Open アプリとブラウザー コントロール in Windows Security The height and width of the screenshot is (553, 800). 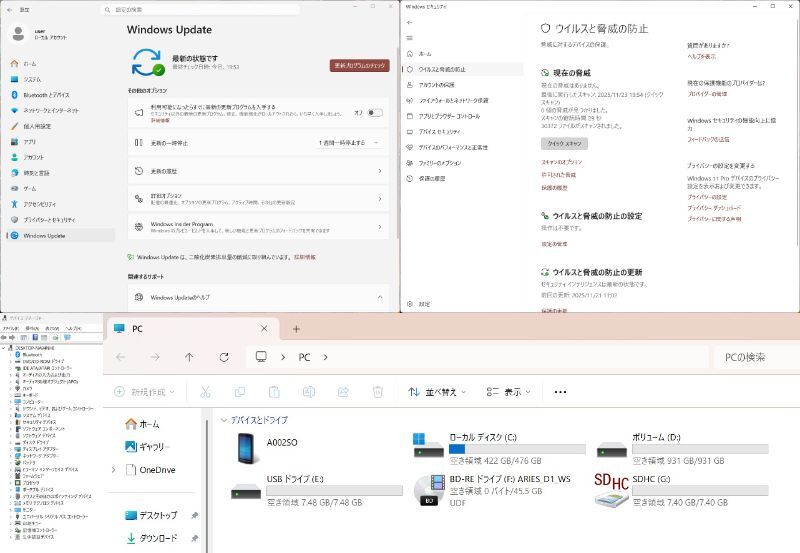tap(449, 116)
